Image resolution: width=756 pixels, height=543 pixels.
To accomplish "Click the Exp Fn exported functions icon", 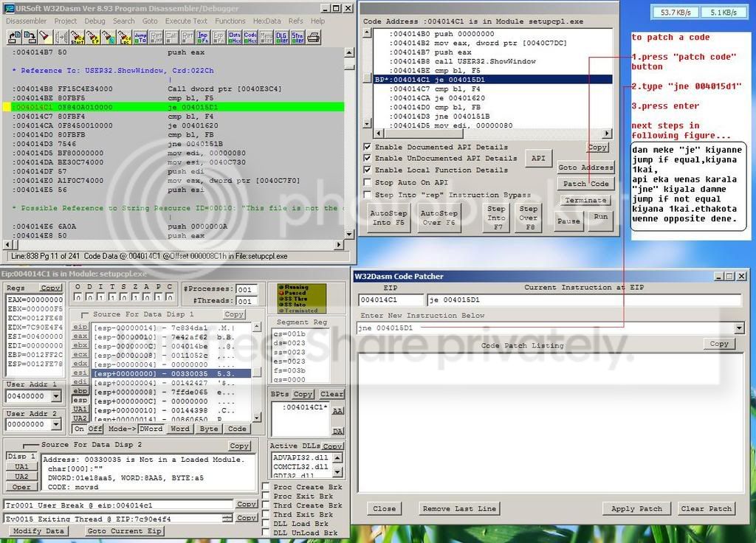I will [x=219, y=37].
